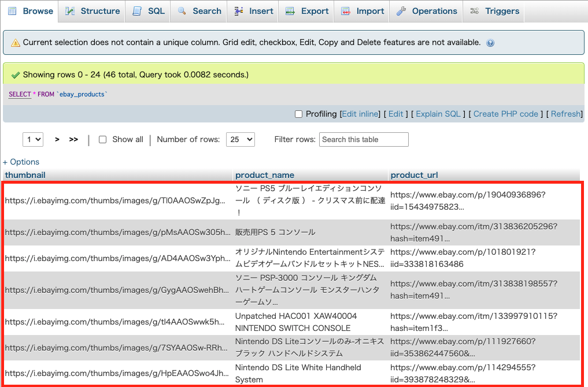Viewport: 588px width, 387px height.
Task: Click the Refresh link
Action: (566, 114)
